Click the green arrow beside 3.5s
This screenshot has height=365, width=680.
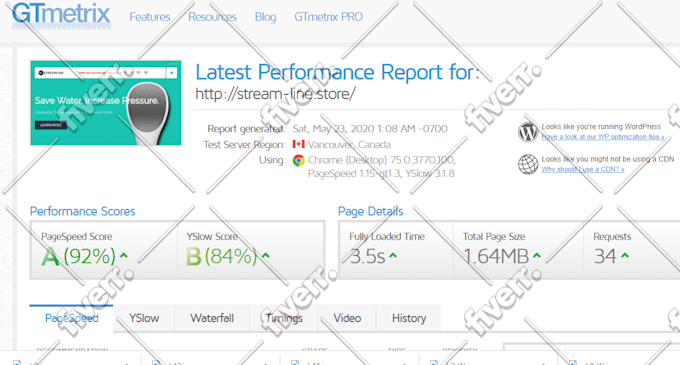click(393, 255)
